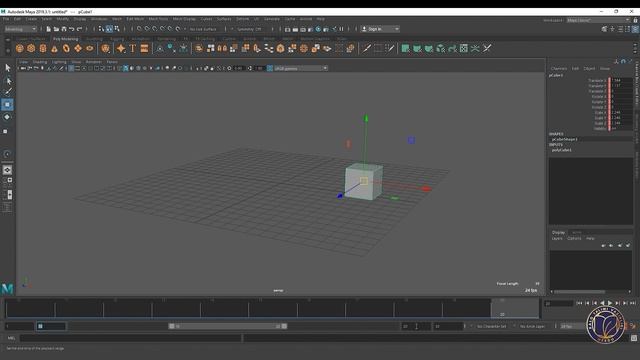Click the workspace lock icon
Viewport: 640px width, 360px height.
636,20
